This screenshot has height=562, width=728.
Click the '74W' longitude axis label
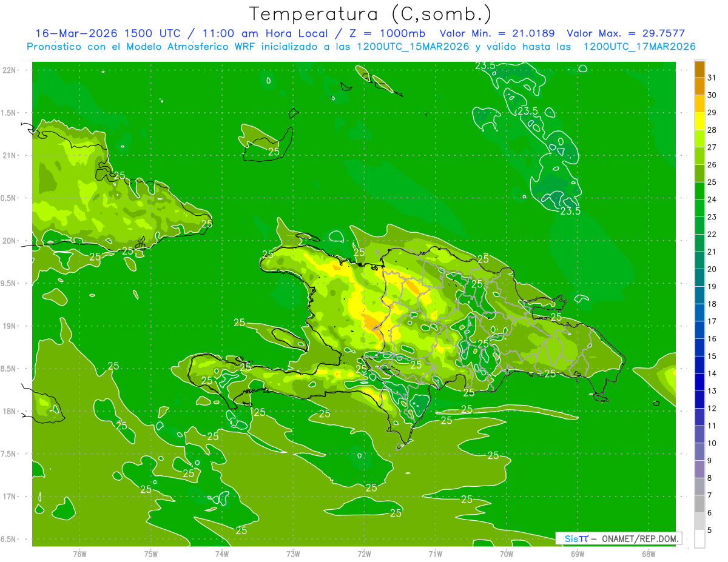coord(221,554)
